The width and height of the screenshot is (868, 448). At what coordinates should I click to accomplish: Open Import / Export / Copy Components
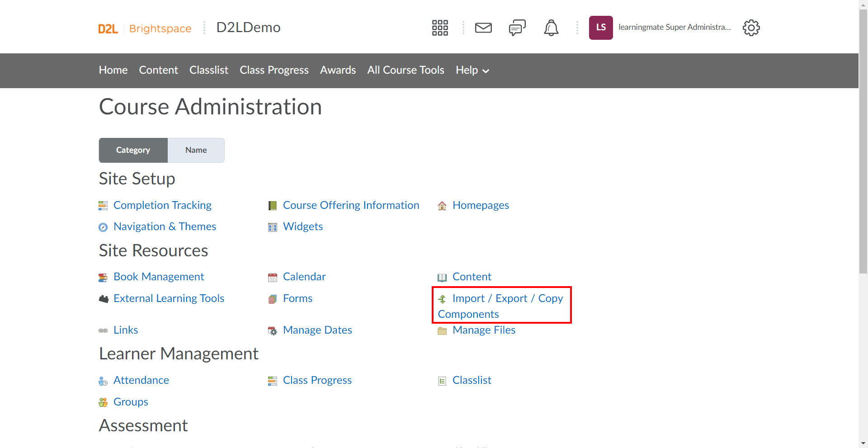[501, 306]
